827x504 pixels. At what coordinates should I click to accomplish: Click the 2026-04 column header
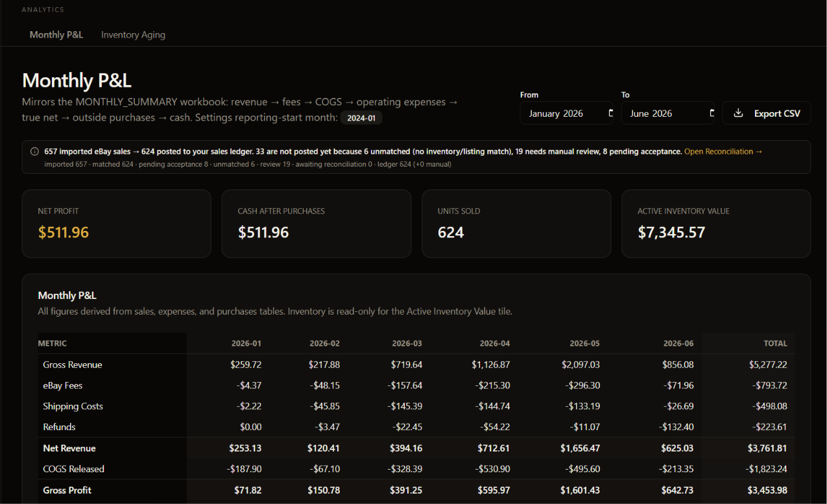coord(495,343)
